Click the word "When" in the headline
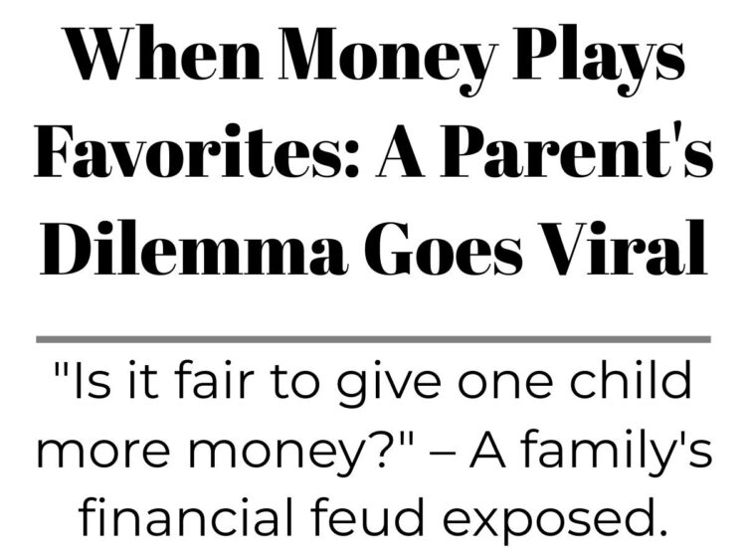The height and width of the screenshot is (560, 746). click(164, 53)
